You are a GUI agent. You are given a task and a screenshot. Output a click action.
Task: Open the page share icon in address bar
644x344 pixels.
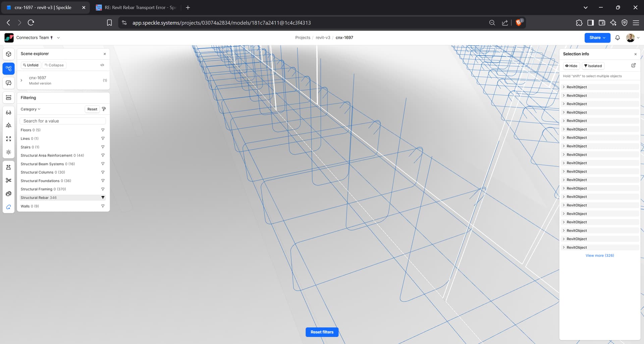coord(505,22)
